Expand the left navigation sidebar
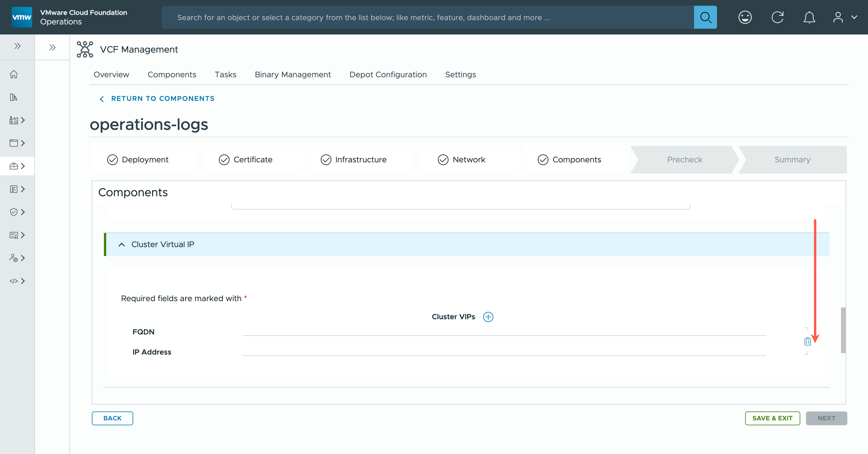 tap(17, 46)
